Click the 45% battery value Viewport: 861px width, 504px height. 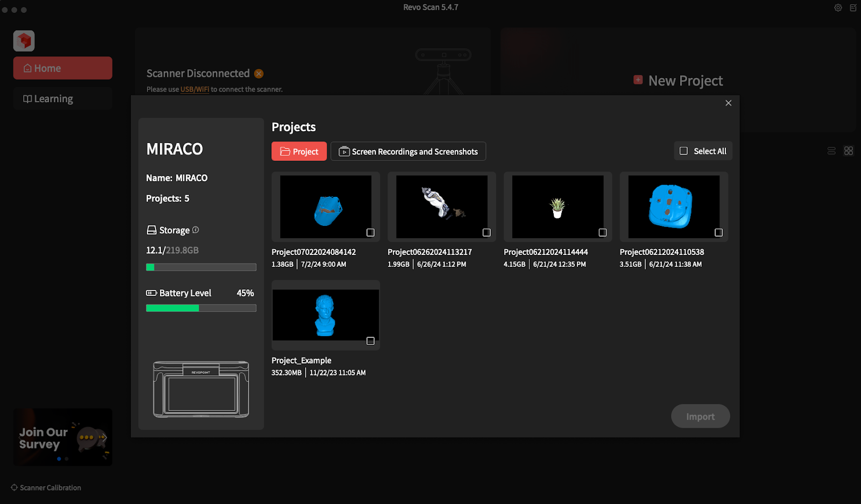pos(245,293)
